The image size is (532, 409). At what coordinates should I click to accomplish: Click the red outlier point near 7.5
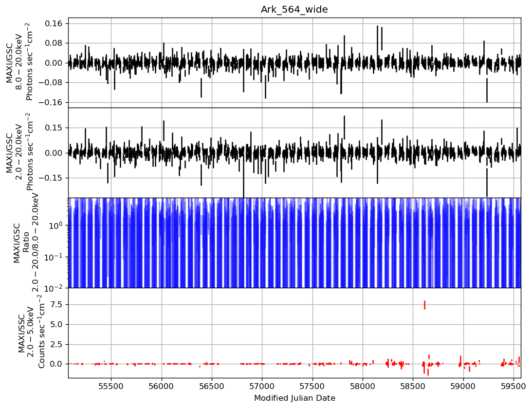(424, 305)
